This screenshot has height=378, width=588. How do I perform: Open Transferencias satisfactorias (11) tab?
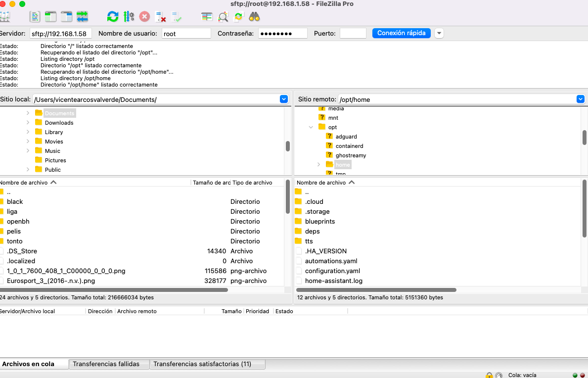coord(202,364)
